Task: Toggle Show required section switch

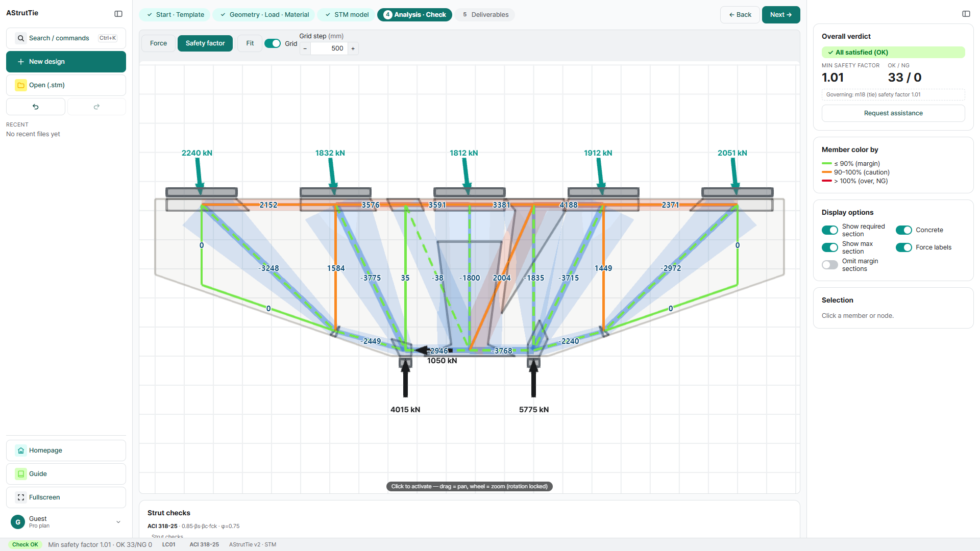Action: point(830,230)
